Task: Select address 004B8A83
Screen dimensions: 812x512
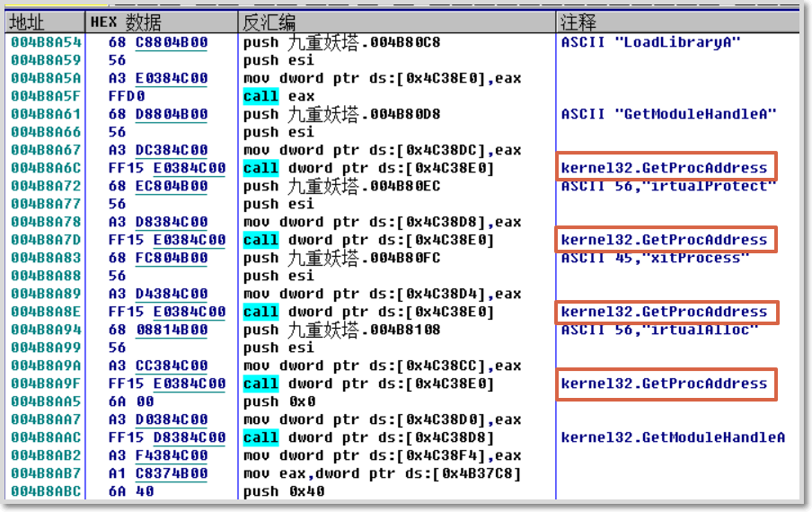Action: coord(46,258)
